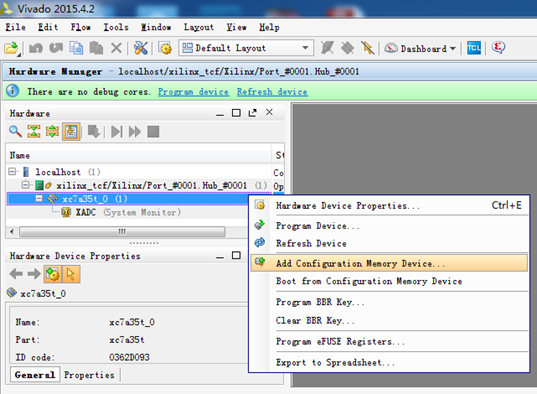The height and width of the screenshot is (394, 537).
Task: Open the View menu
Action: pyautogui.click(x=236, y=27)
